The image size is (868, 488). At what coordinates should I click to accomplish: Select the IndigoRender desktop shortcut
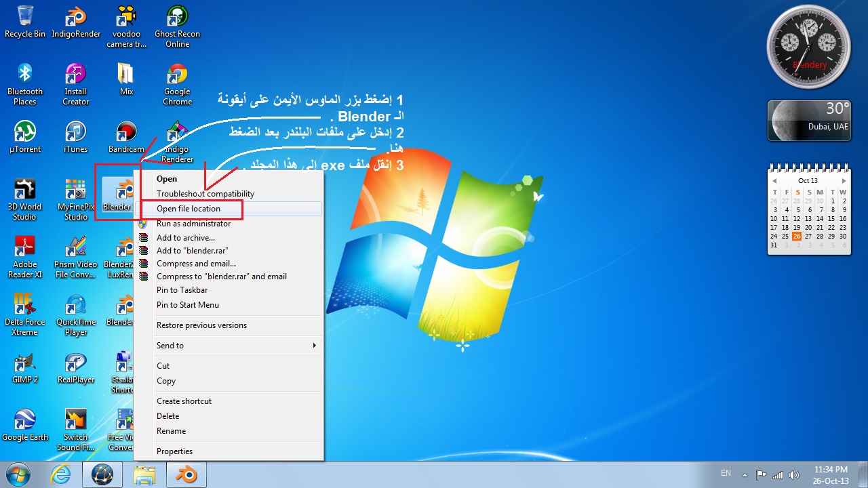pyautogui.click(x=76, y=21)
